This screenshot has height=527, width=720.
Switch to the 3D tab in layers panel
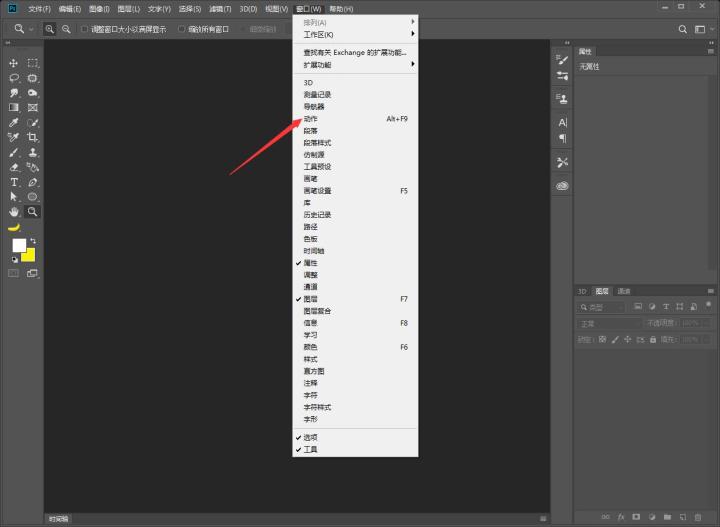point(582,291)
